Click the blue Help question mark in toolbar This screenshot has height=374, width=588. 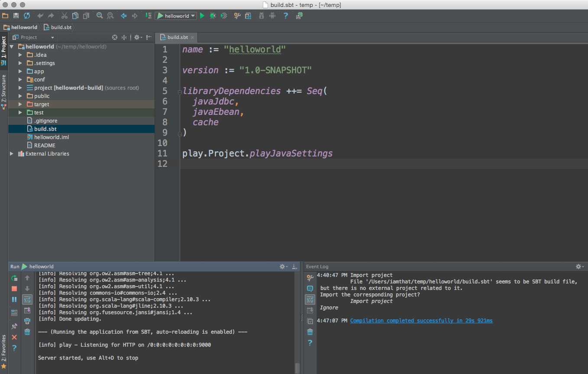pyautogui.click(x=285, y=16)
